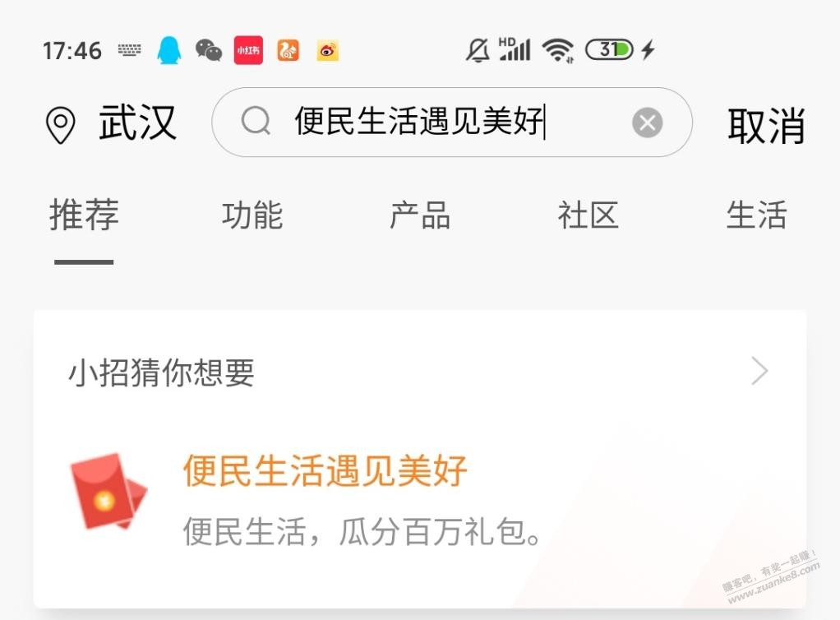Screen dimensions: 840x620
Task: Tap the Wi-Fi status icon
Action: (x=558, y=50)
